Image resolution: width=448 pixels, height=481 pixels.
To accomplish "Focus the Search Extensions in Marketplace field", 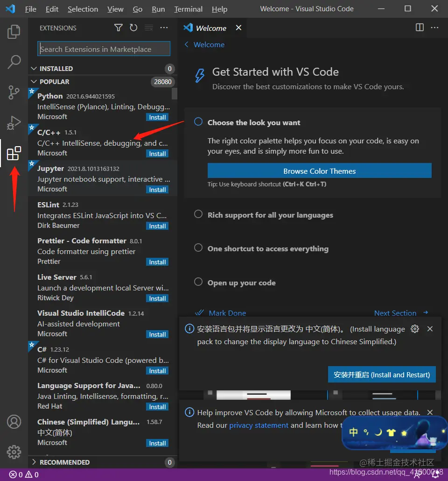I will click(x=104, y=49).
